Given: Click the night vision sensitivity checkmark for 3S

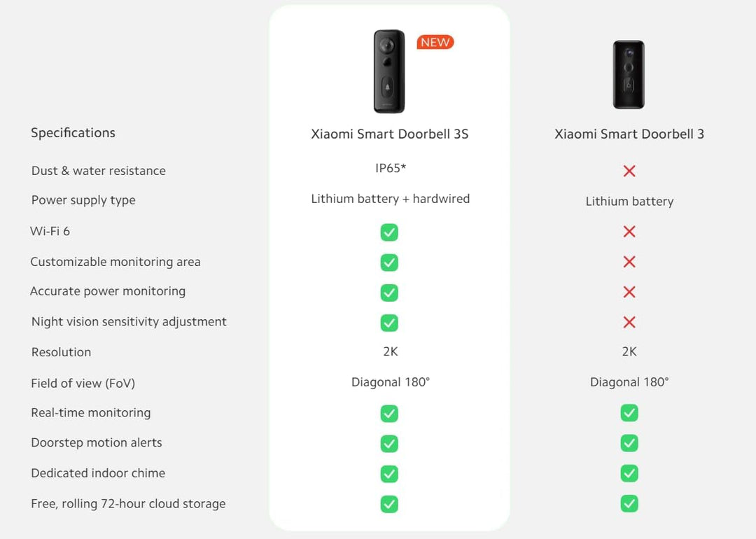Looking at the screenshot, I should [389, 323].
